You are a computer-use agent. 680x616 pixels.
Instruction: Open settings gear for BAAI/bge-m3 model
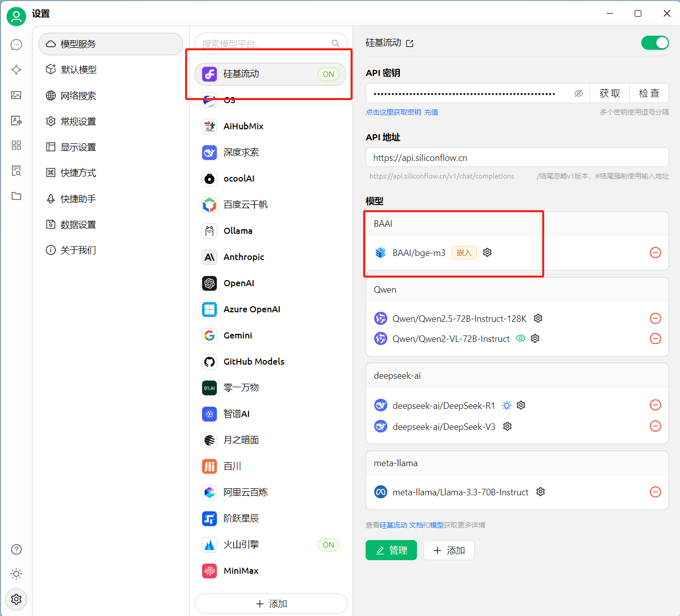tap(487, 252)
